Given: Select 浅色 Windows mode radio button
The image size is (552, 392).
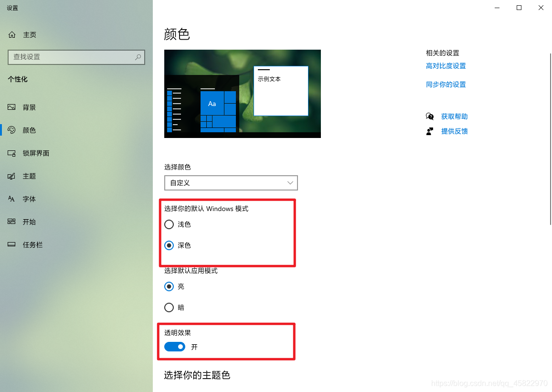Looking at the screenshot, I should 169,224.
